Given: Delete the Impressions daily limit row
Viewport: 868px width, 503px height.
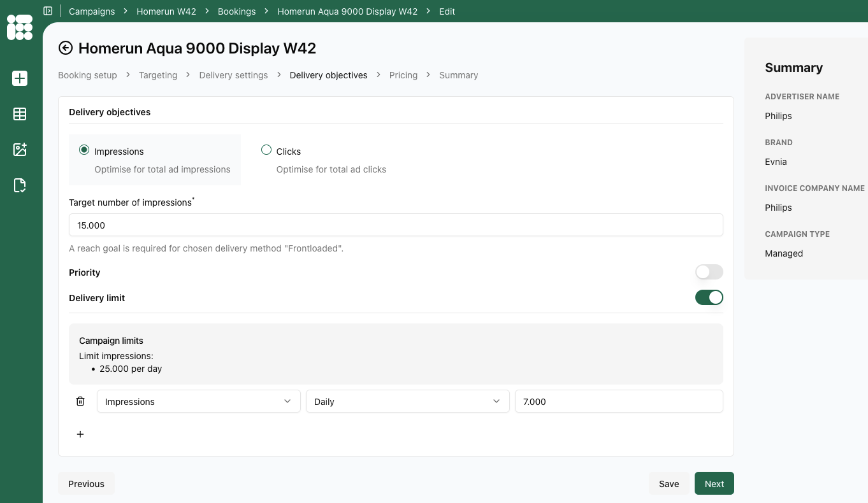Looking at the screenshot, I should pyautogui.click(x=80, y=401).
